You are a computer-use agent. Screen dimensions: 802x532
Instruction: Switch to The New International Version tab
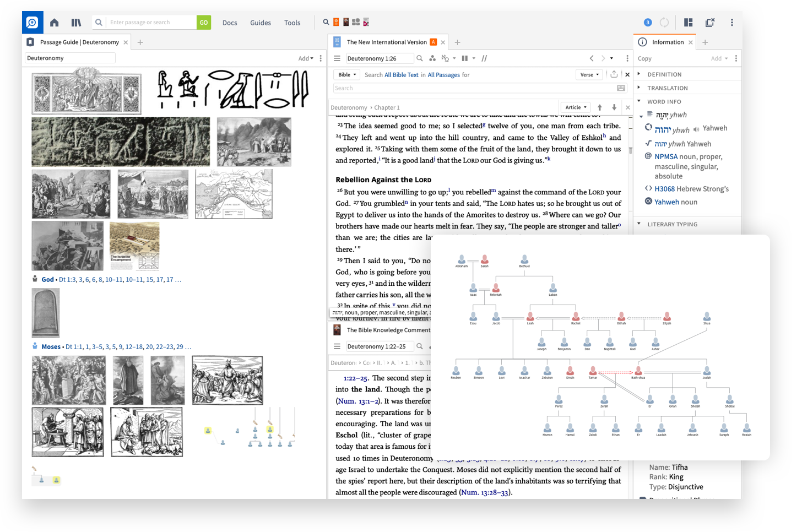point(387,42)
